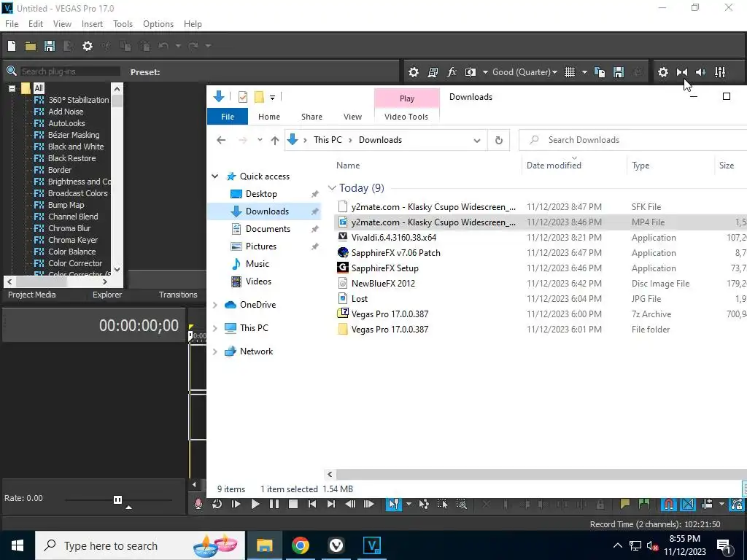747x560 pixels.
Task: Copy snapshot to clipboard icon
Action: pos(600,72)
